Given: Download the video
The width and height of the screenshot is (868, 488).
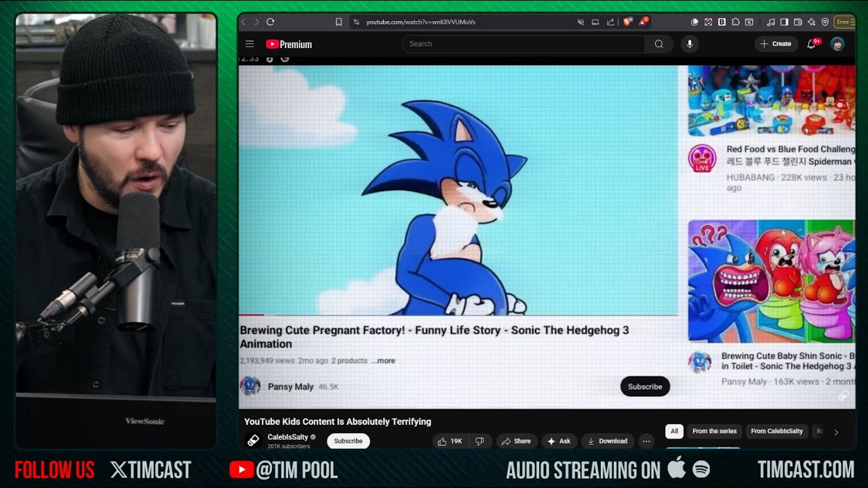Looking at the screenshot, I should point(608,441).
